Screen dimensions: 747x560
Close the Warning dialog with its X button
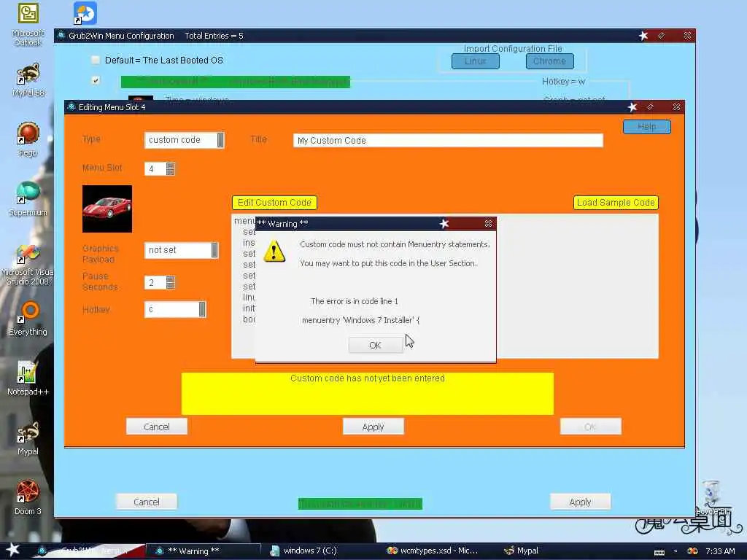(x=488, y=223)
